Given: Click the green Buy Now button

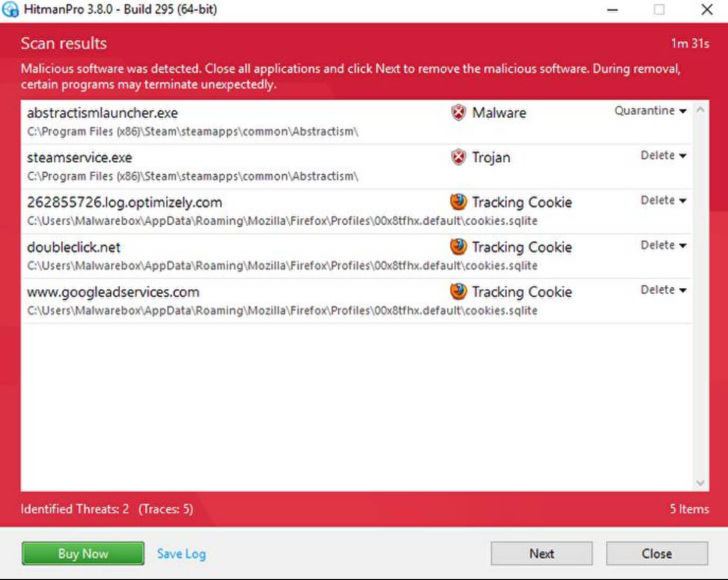Looking at the screenshot, I should (83, 553).
